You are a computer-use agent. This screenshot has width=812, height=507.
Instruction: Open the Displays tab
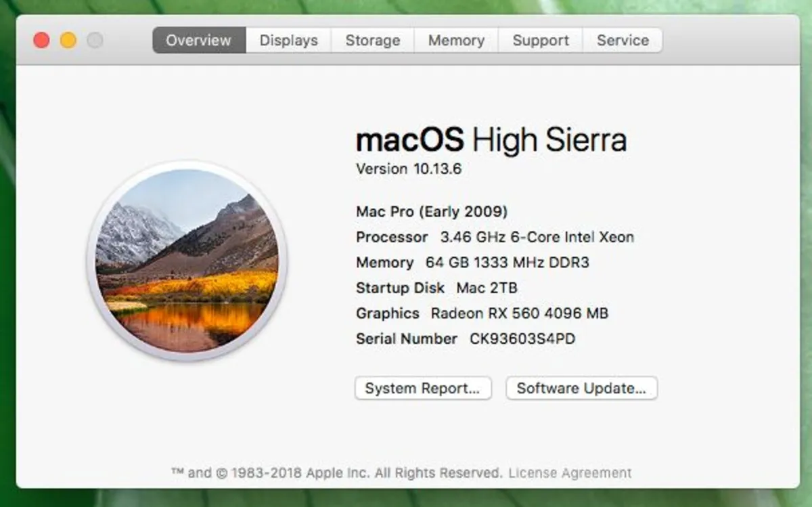click(288, 41)
